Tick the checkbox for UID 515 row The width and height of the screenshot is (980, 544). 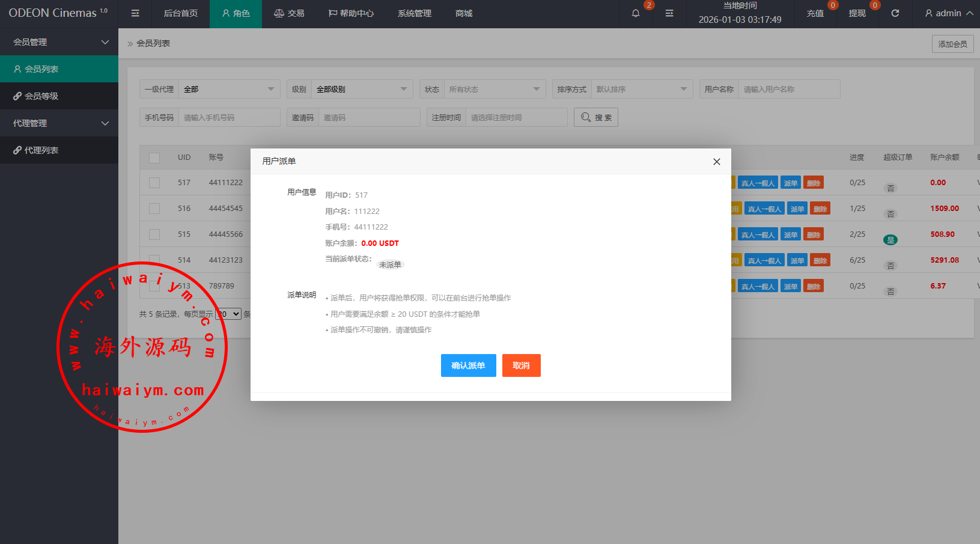point(154,234)
